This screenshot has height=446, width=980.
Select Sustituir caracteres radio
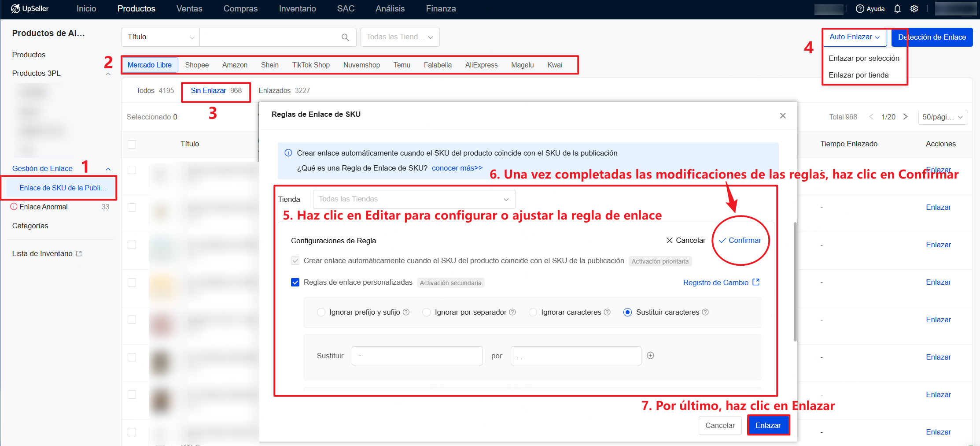pyautogui.click(x=628, y=312)
